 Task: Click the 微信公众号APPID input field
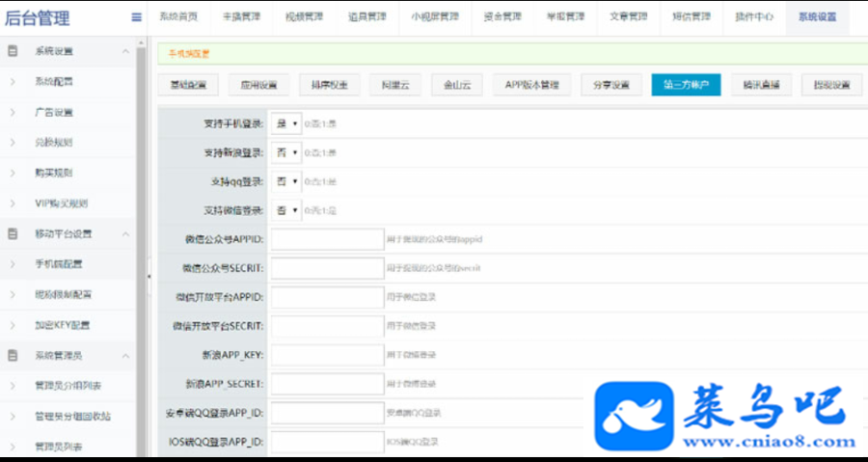pyautogui.click(x=327, y=239)
